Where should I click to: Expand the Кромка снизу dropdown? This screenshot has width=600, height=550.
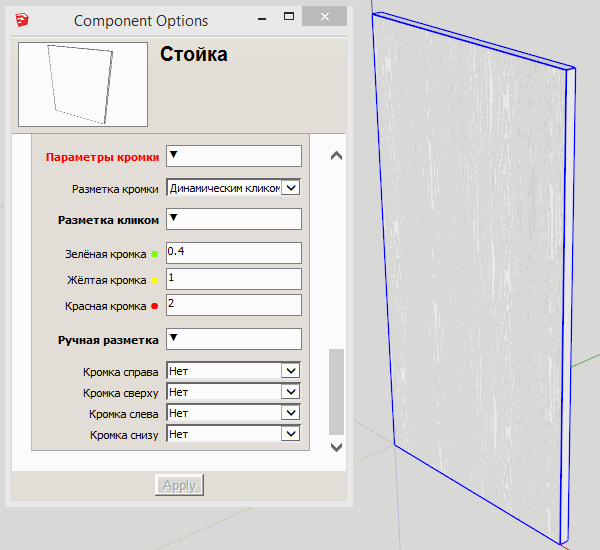[x=291, y=434]
